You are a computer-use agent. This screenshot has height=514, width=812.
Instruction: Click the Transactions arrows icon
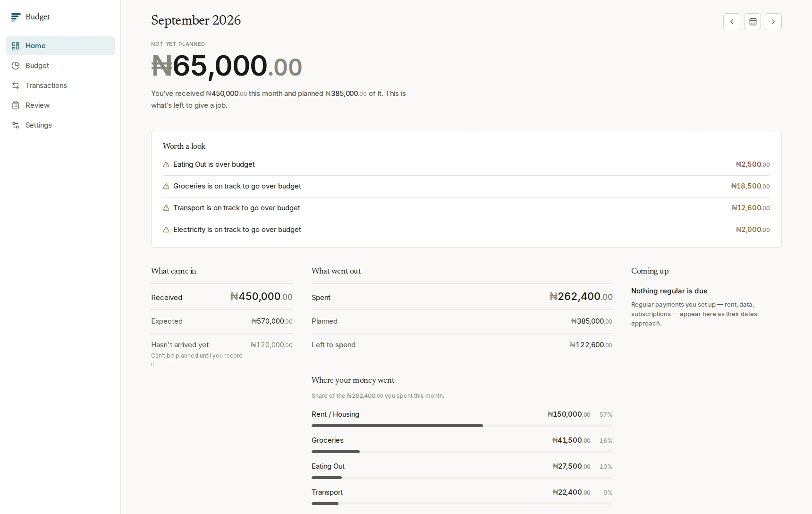click(16, 86)
